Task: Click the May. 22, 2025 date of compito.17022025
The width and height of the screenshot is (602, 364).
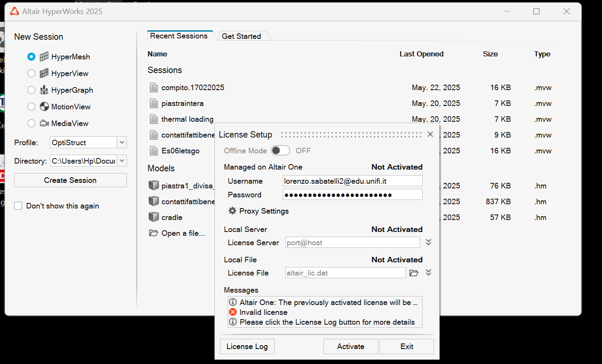Action: click(436, 88)
